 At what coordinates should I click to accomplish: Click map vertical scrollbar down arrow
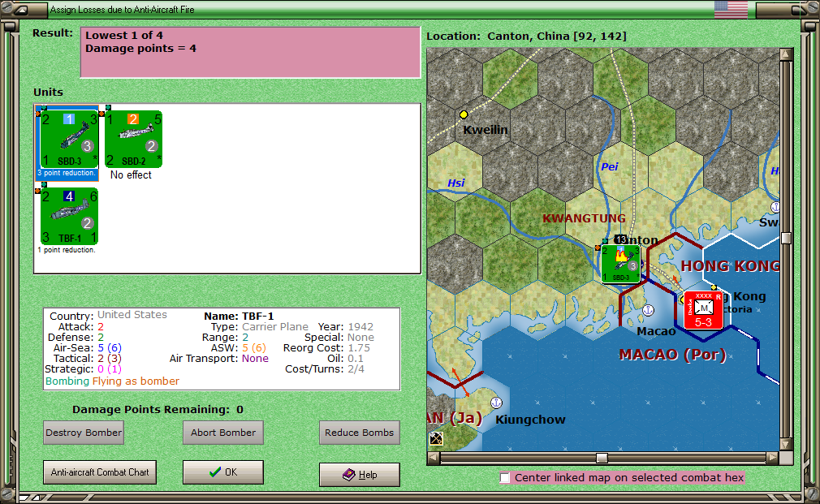pos(785,445)
